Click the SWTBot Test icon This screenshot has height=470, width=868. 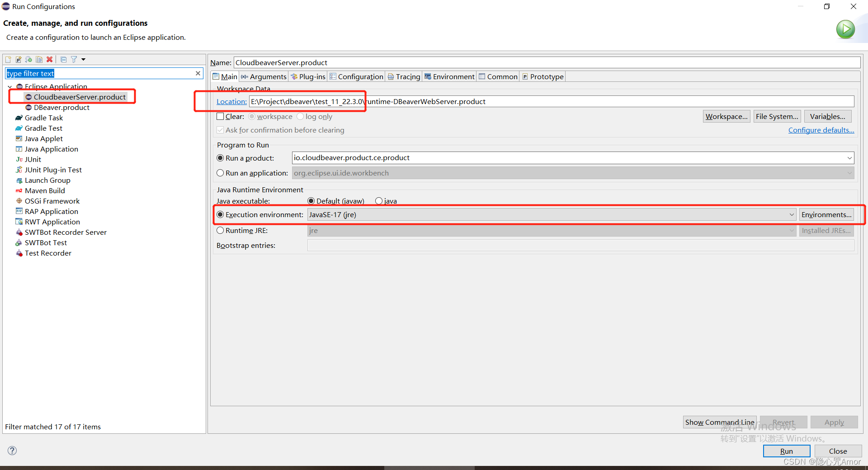coord(19,242)
